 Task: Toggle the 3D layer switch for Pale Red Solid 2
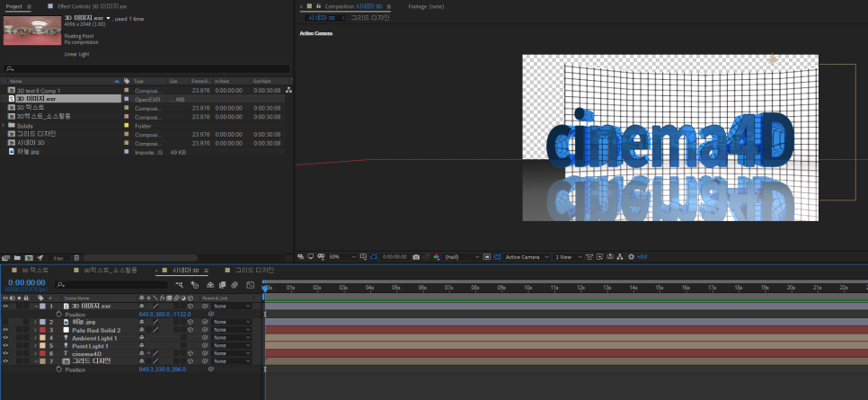click(x=190, y=330)
